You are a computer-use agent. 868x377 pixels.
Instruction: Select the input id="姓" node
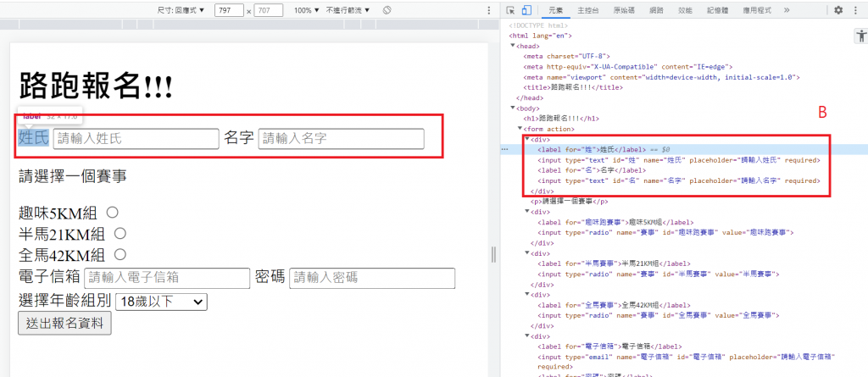pyautogui.click(x=679, y=160)
